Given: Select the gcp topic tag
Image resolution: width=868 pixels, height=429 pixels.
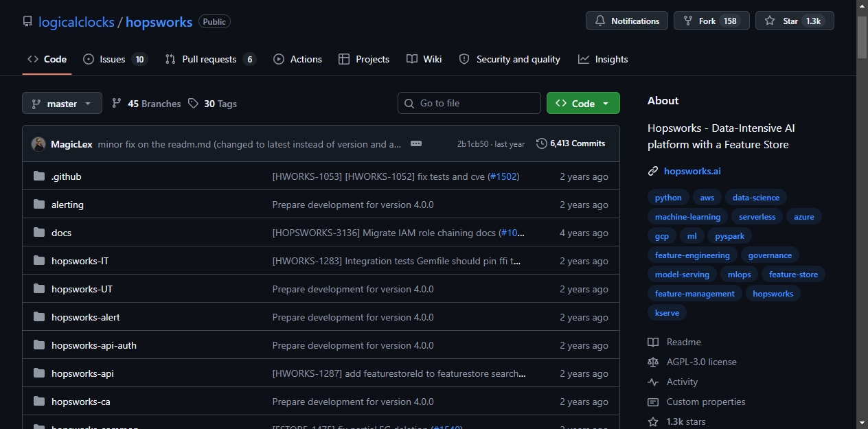Looking at the screenshot, I should 662,236.
